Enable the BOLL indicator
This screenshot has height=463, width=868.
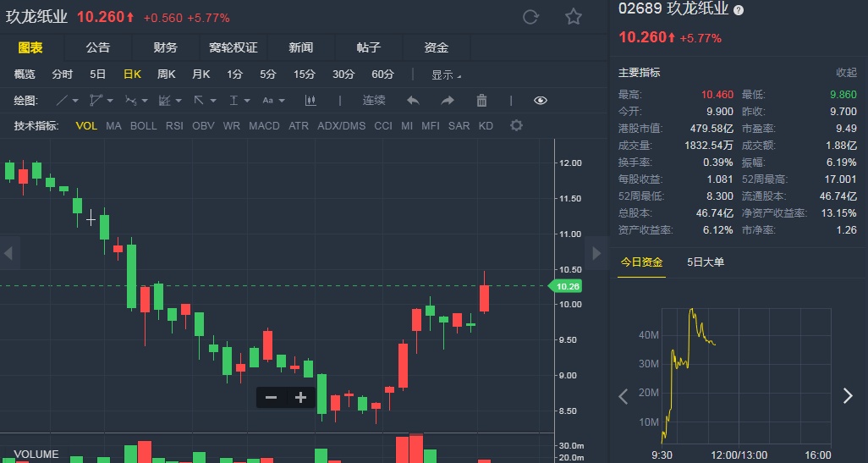(x=143, y=126)
